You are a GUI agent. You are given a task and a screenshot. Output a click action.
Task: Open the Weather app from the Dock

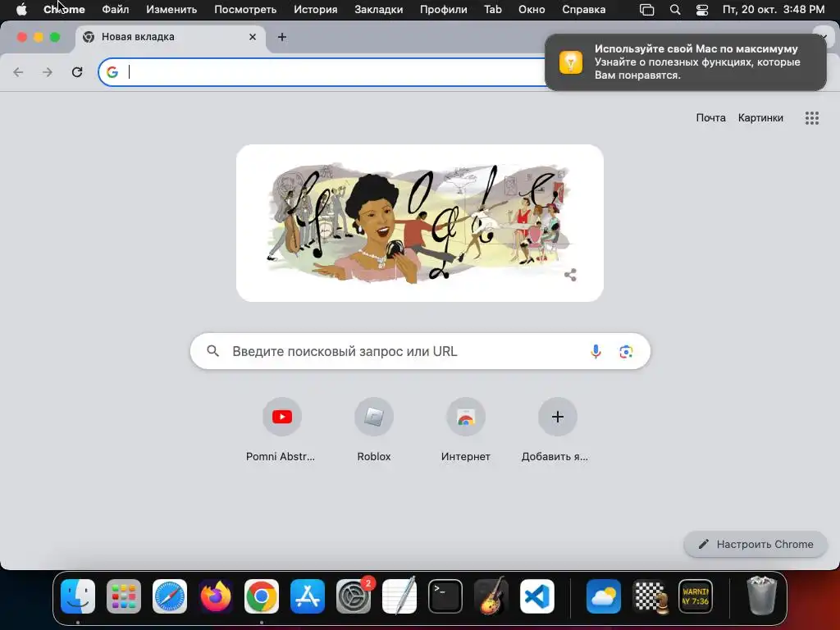(x=603, y=596)
